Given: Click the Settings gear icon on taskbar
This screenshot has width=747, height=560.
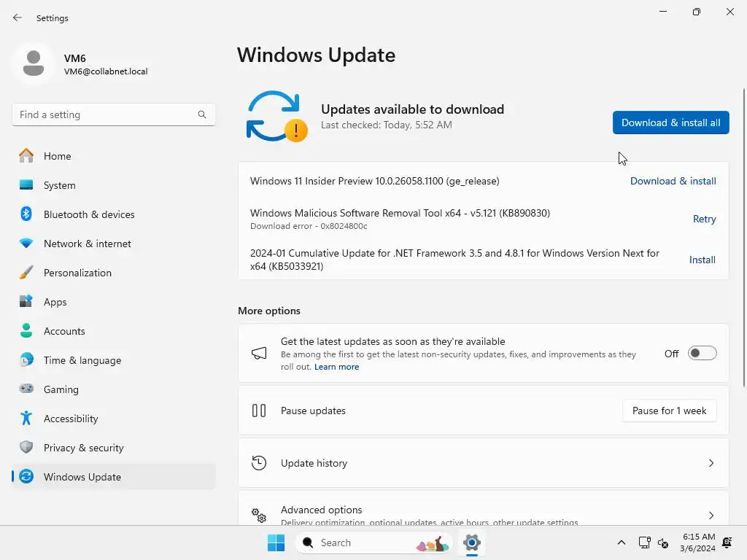Looking at the screenshot, I should click(472, 542).
